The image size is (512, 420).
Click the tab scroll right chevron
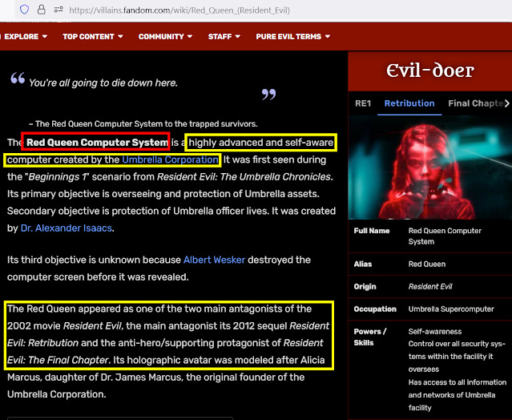coord(506,103)
